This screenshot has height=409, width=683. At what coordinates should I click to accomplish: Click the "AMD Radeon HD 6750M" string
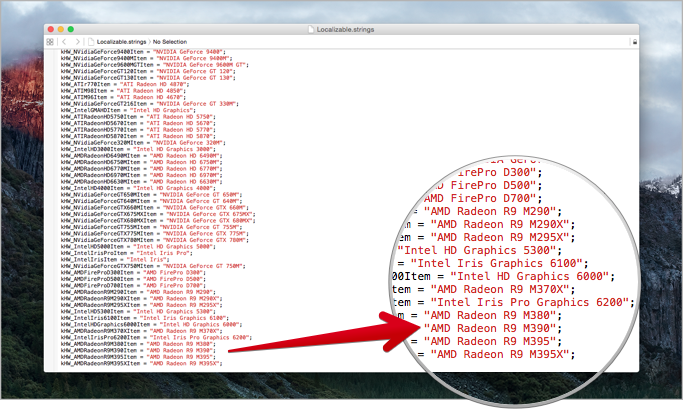184,162
